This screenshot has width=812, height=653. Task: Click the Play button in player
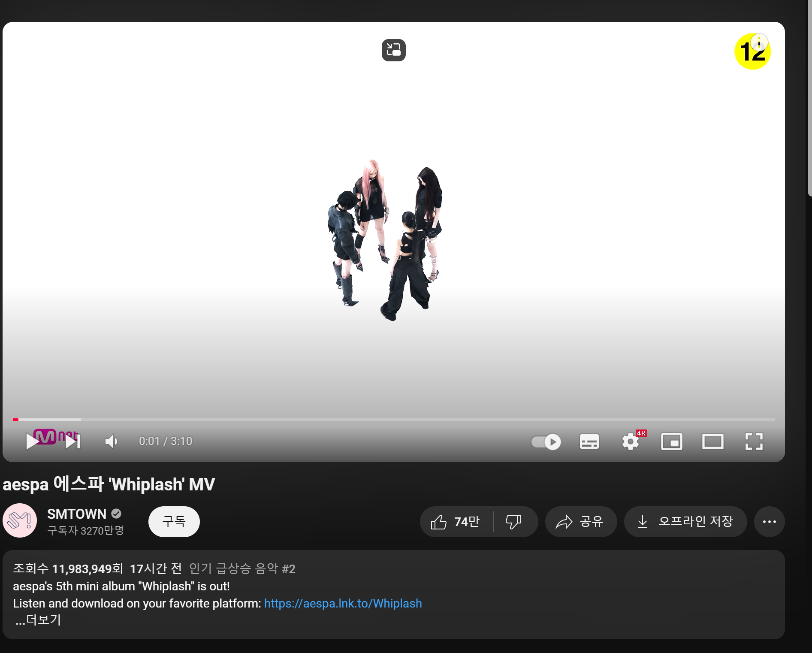(x=33, y=441)
